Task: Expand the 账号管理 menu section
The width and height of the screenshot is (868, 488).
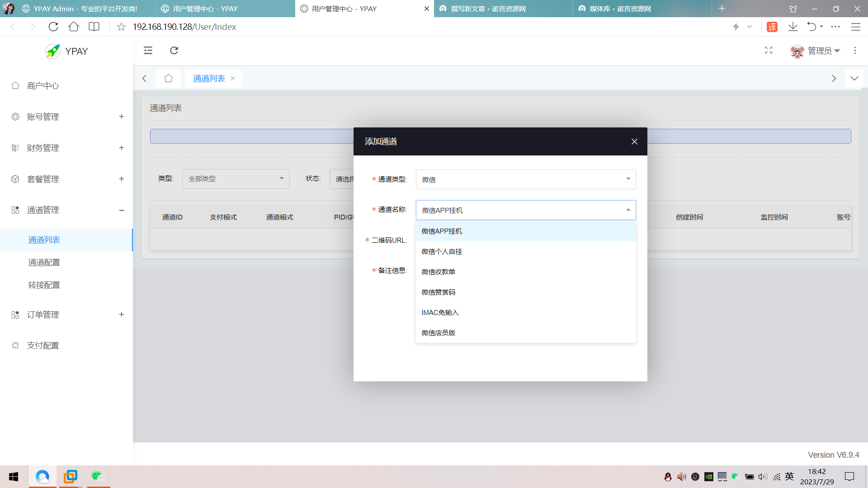Action: (x=121, y=117)
